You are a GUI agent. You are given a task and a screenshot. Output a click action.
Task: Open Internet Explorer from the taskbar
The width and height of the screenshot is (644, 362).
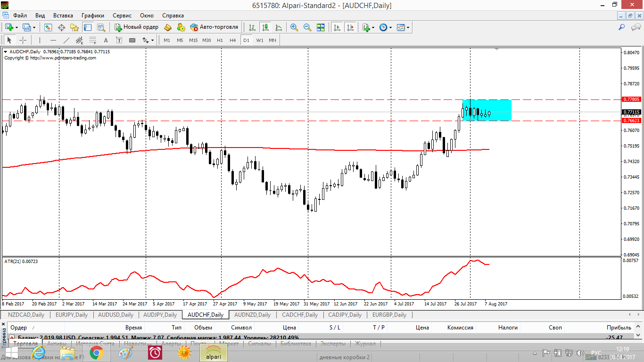39,352
